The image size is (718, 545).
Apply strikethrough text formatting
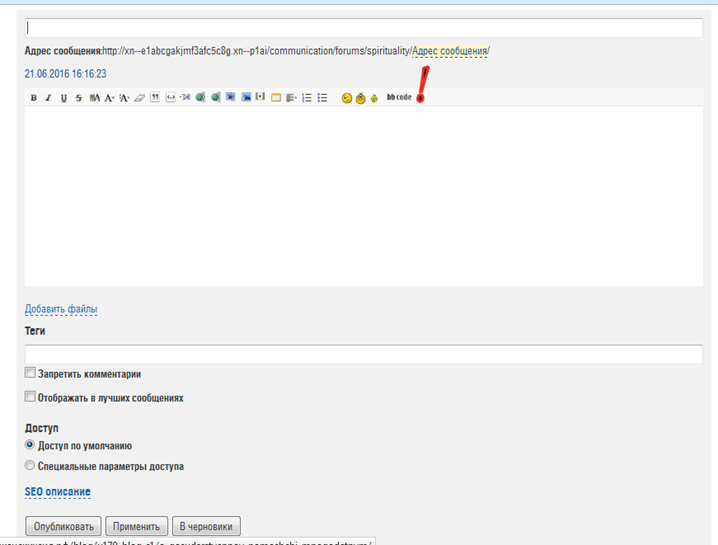pos(79,98)
